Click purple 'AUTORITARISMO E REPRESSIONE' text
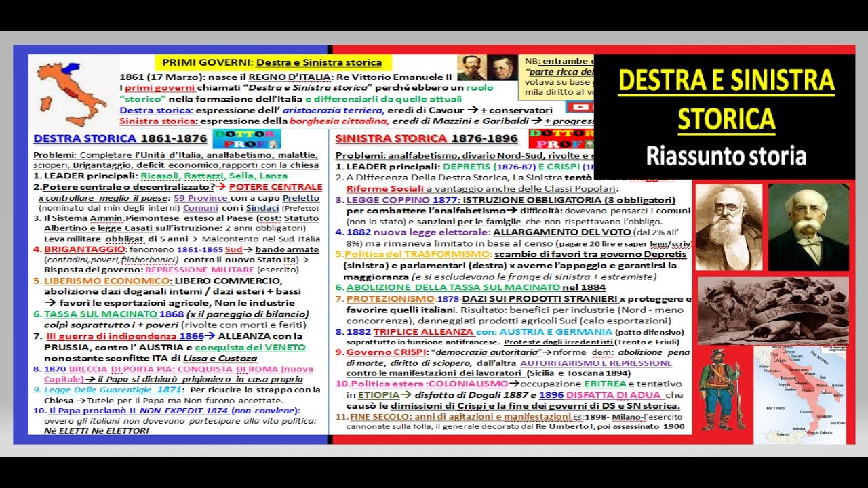This screenshot has width=868, height=488. [596, 363]
